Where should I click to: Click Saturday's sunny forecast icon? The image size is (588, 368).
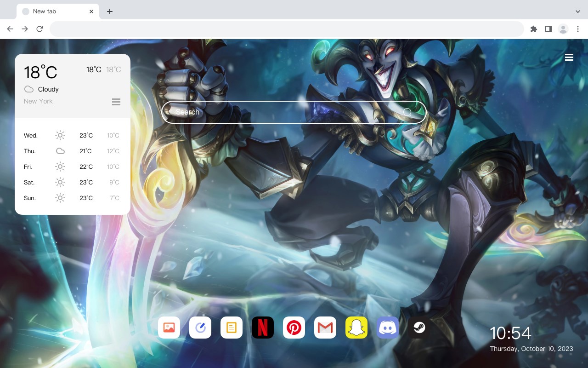click(60, 182)
